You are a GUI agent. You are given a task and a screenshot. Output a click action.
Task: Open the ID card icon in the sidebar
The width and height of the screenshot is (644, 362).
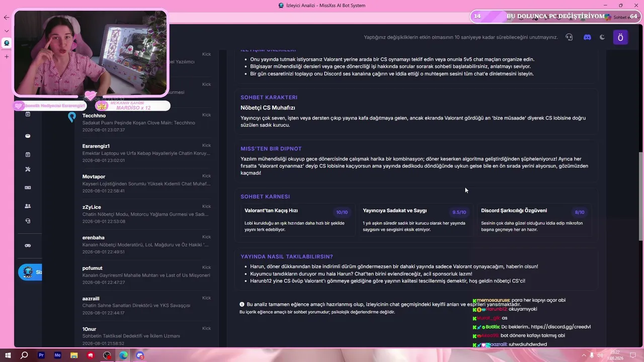click(x=28, y=188)
